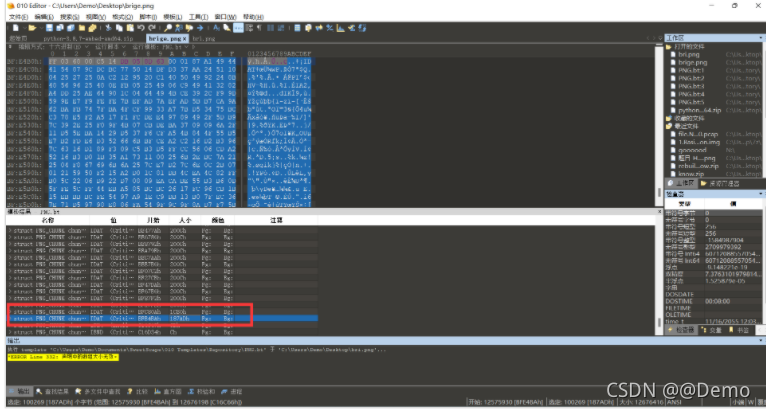Open the 查找结果 bottom tab
The image size is (766, 409).
pyautogui.click(x=52, y=391)
